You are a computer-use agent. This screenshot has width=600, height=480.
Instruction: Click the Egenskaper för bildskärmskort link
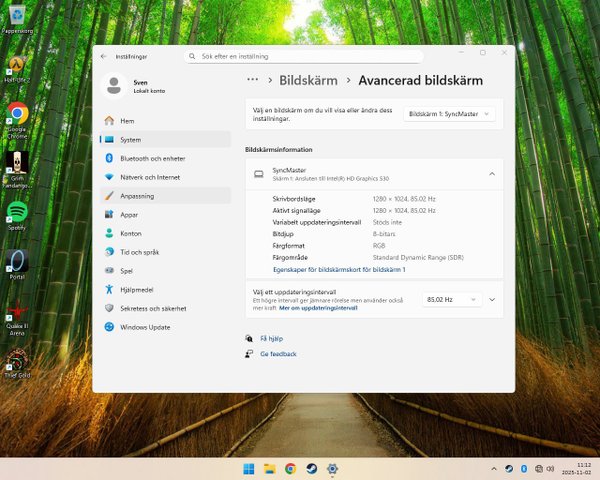tap(339, 270)
